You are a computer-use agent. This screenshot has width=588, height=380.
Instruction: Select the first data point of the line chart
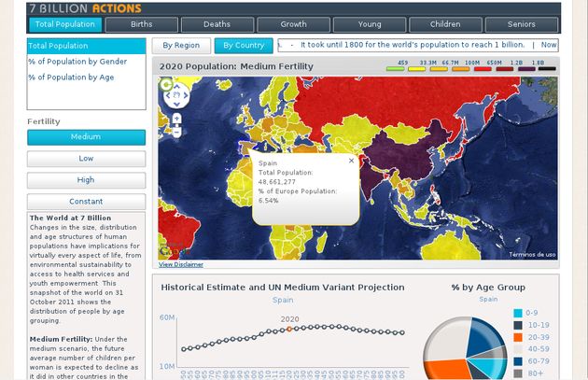click(183, 349)
